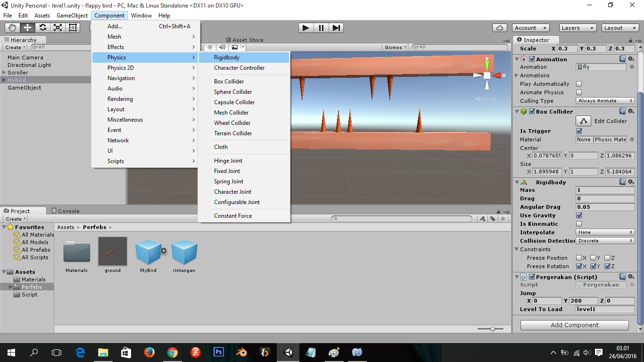Start Play mode

[306, 28]
